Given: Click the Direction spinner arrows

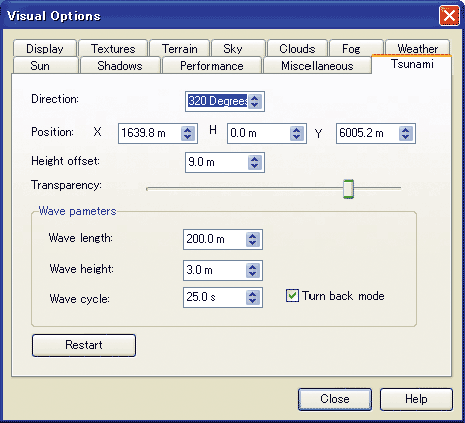Looking at the screenshot, I should click(255, 101).
